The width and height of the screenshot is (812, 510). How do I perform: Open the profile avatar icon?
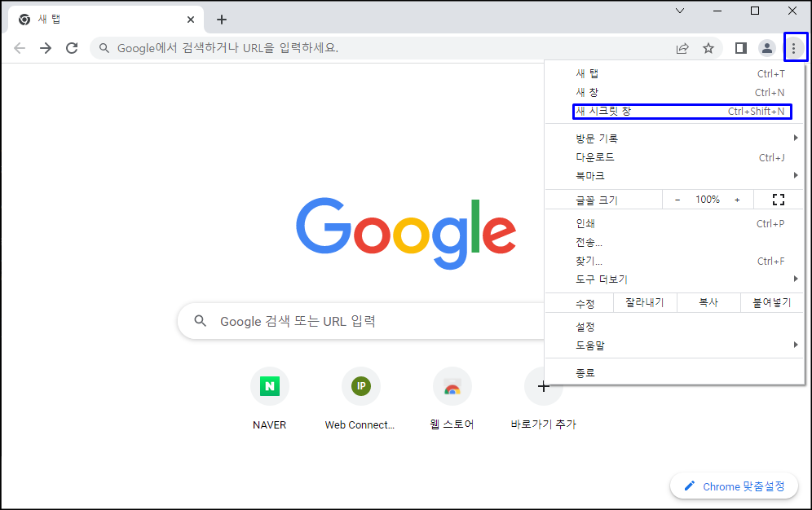click(767, 48)
